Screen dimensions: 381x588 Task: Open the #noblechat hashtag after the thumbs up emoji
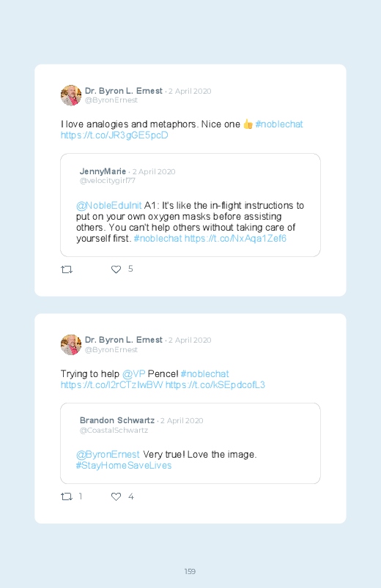(x=279, y=124)
